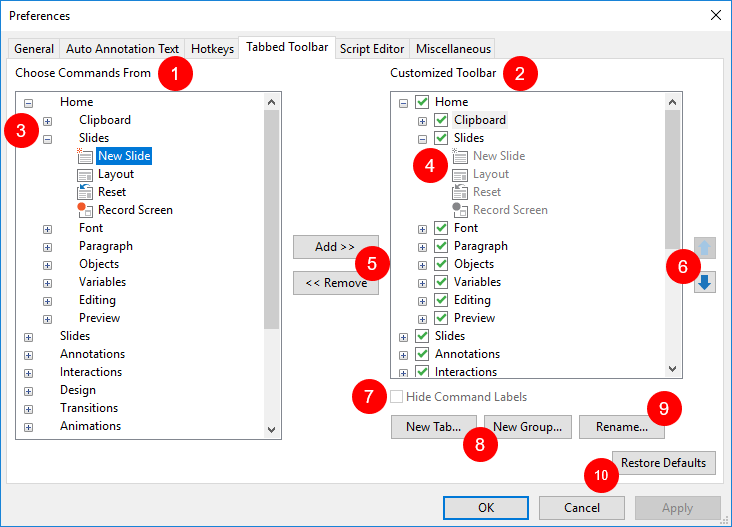
Task: Expand the Clipboard group in the left commands tree
Action: coord(47,121)
